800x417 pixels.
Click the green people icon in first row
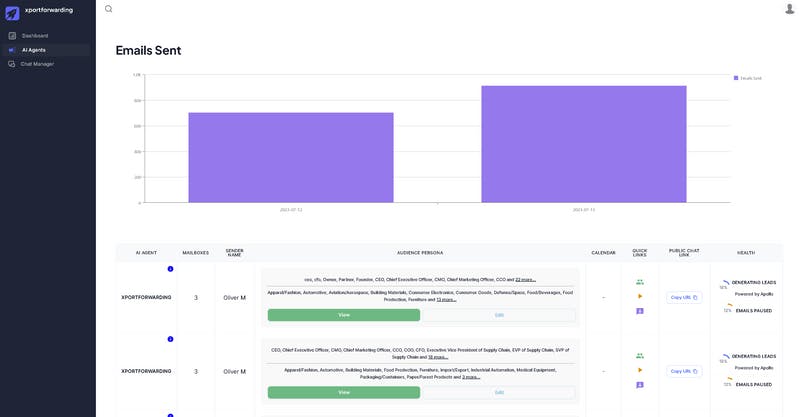click(640, 282)
